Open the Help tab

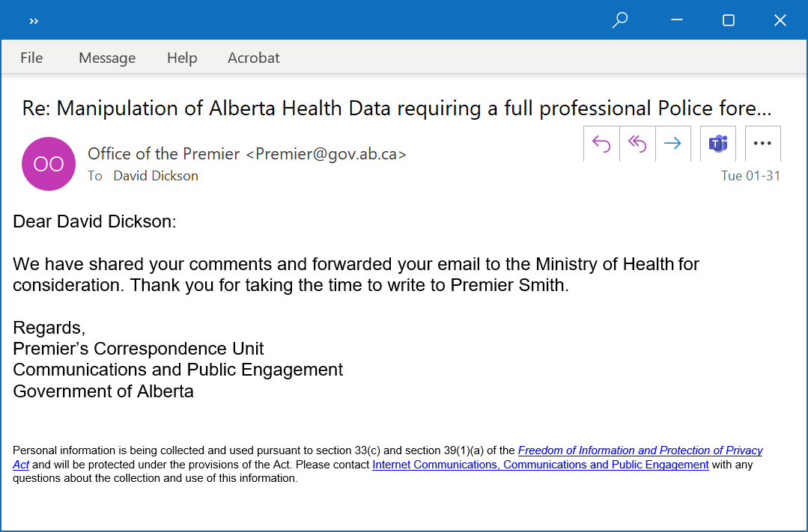pyautogui.click(x=182, y=58)
